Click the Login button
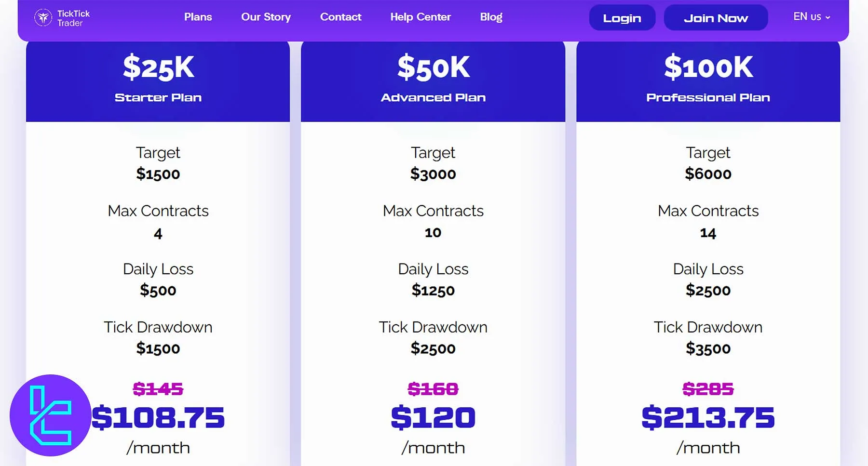 622,17
